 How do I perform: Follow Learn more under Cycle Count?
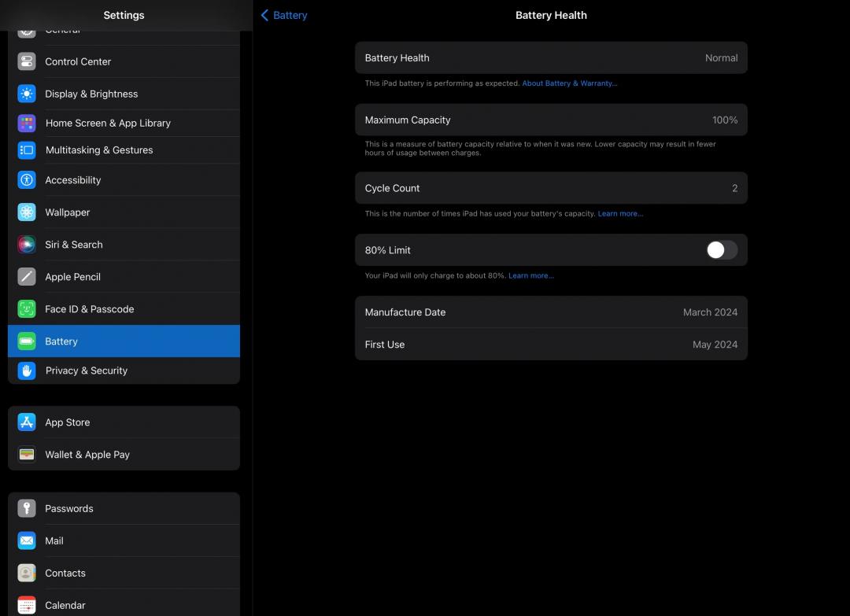pyautogui.click(x=620, y=213)
